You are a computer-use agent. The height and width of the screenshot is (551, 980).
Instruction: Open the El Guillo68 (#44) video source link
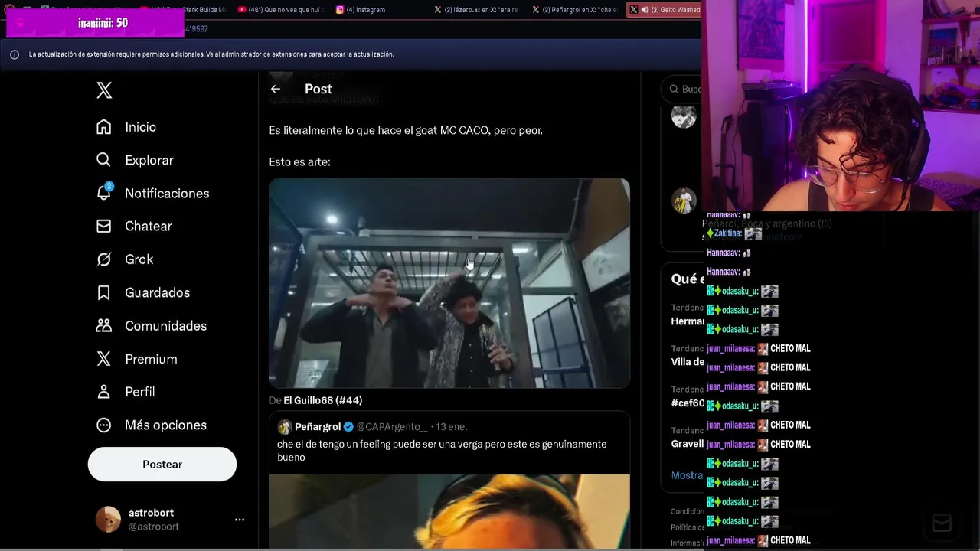323,400
